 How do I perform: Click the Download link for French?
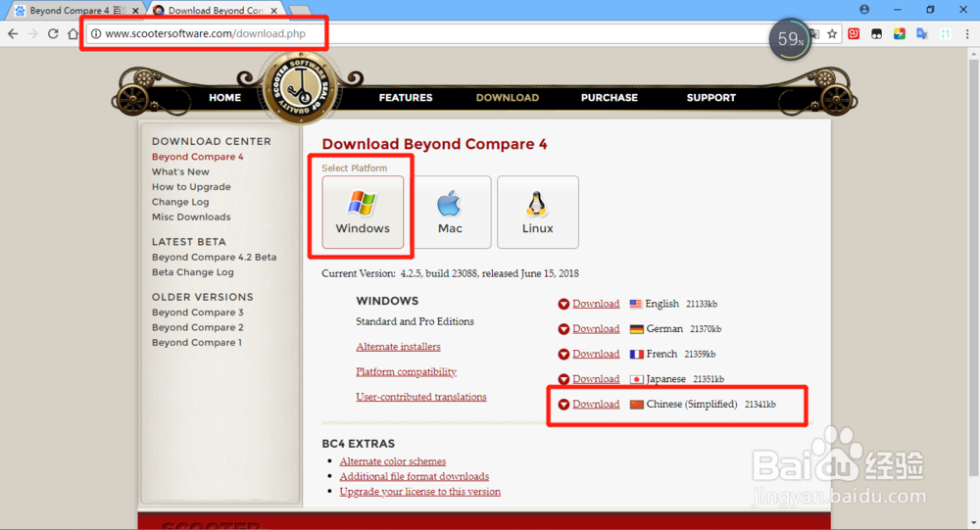pos(596,354)
